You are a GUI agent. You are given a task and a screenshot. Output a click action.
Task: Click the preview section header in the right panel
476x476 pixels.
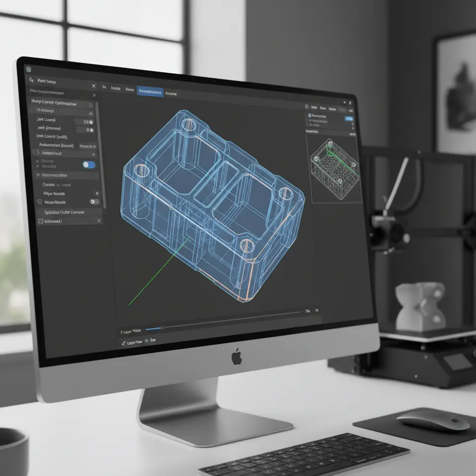pos(331,132)
